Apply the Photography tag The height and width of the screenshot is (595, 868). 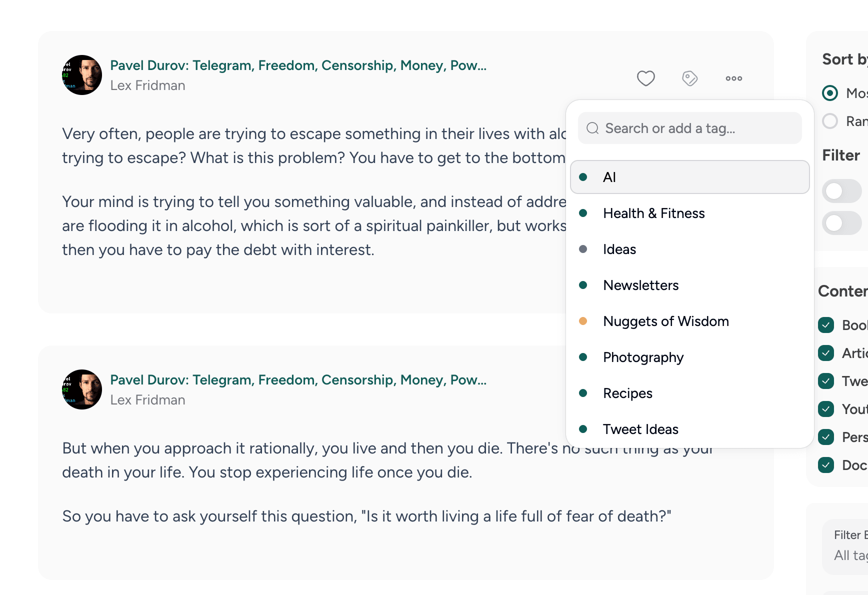click(x=643, y=357)
